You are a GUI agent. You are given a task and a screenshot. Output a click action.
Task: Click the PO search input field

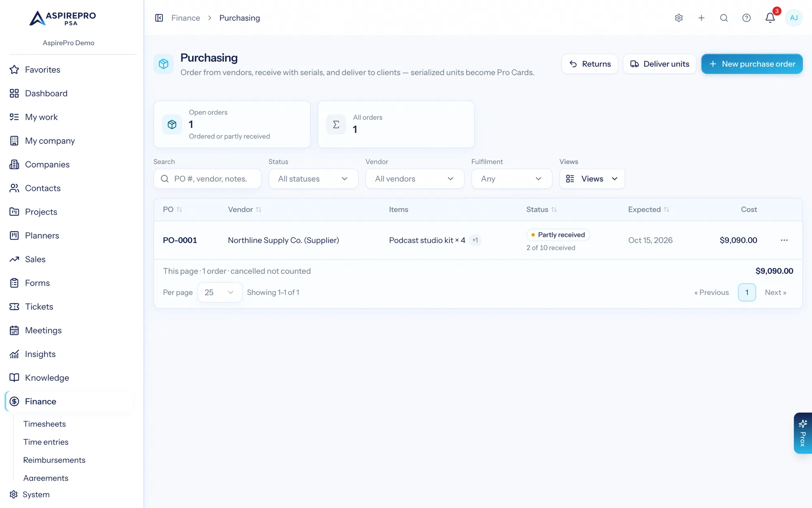pos(207,179)
